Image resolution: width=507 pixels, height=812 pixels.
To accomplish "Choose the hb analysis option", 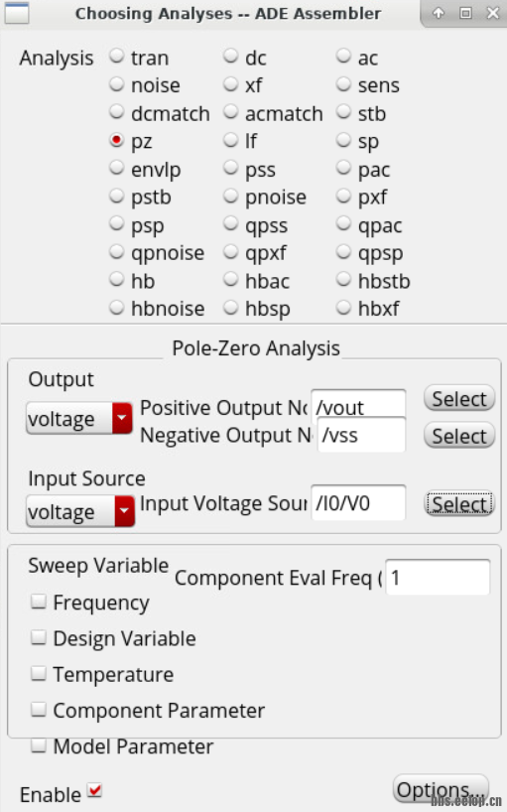I will [x=117, y=280].
